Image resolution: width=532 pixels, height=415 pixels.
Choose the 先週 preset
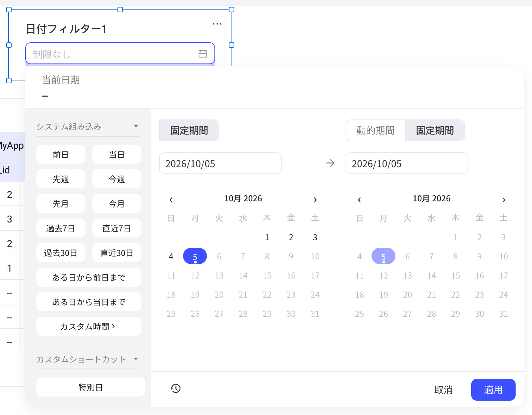click(x=61, y=179)
